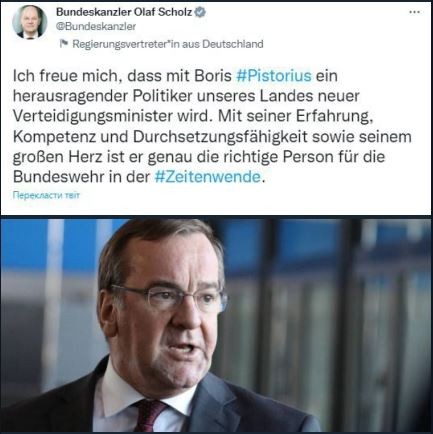Click the red tie in the photo
This screenshot has height=434, width=433.
pos(151,416)
